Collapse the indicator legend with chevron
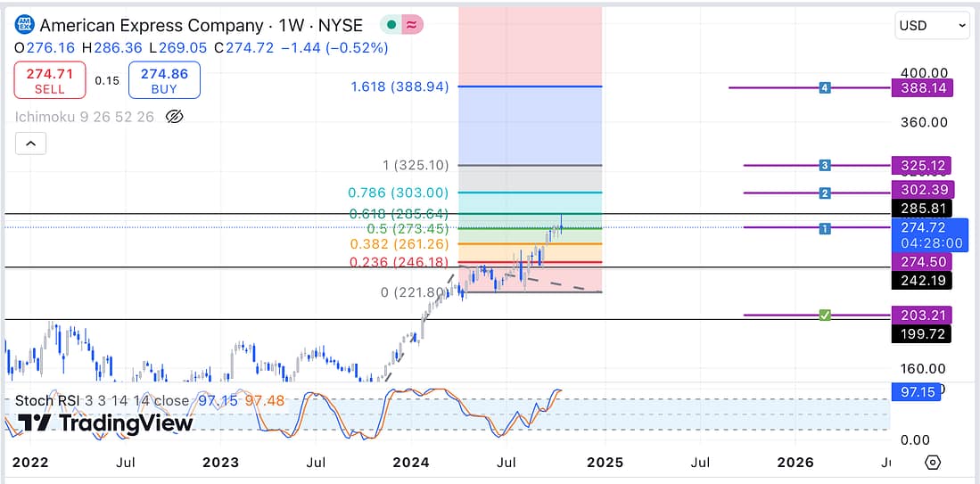Image resolution: width=980 pixels, height=484 pixels. 30,143
